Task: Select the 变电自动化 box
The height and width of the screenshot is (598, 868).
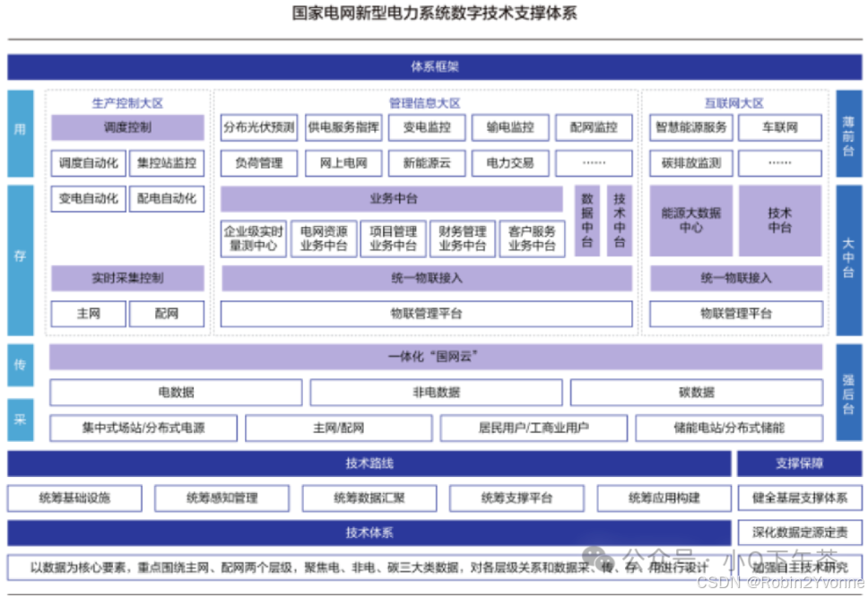Action: point(89,198)
